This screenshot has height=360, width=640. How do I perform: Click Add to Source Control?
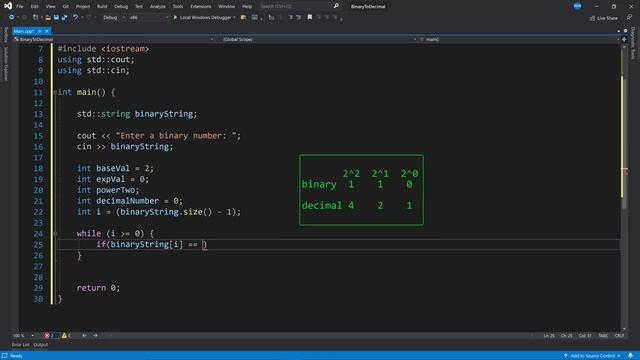592,356
